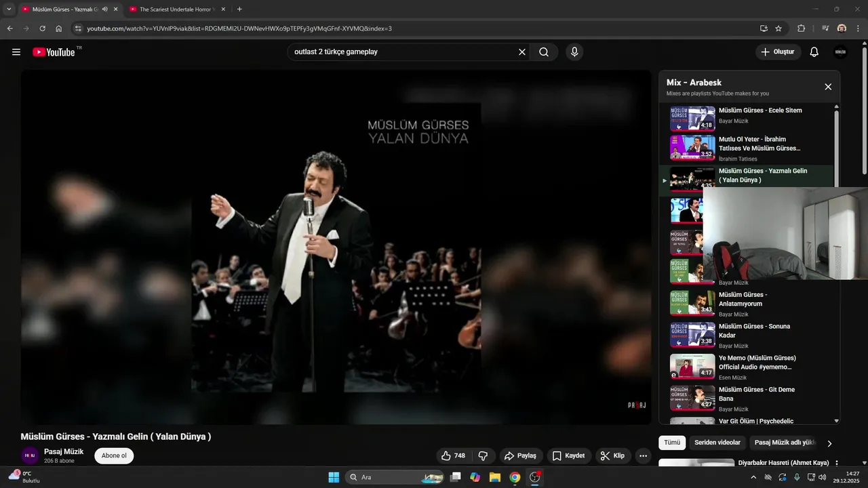
Task: Open Chrome home button
Action: tap(59, 28)
